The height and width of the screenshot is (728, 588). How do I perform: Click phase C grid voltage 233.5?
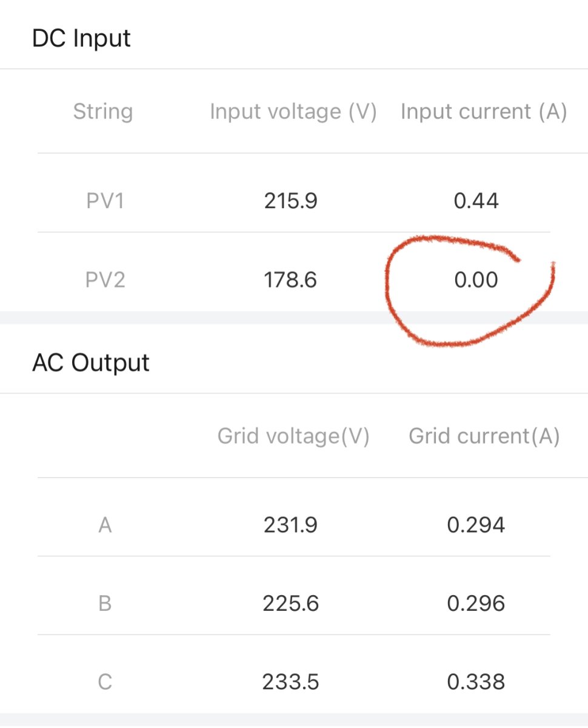pos(290,682)
